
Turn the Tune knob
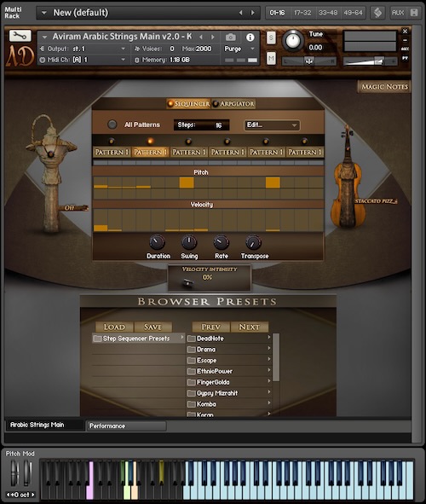tap(292, 41)
